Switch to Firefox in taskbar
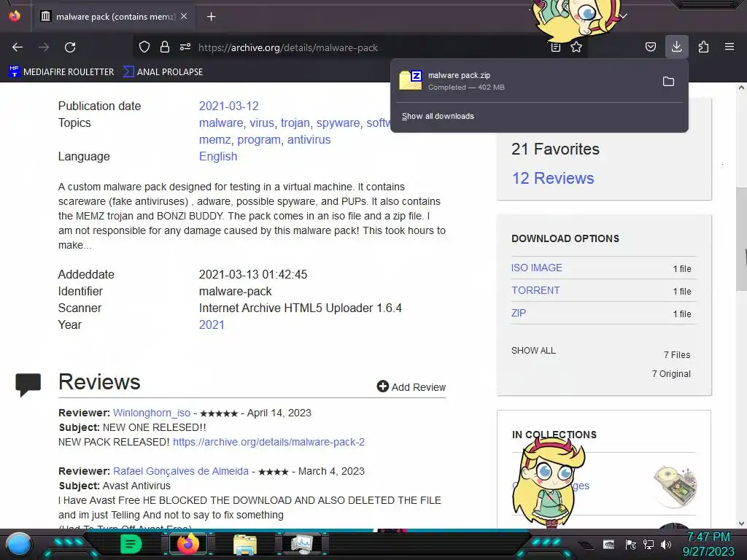This screenshot has width=747, height=560. (x=188, y=544)
